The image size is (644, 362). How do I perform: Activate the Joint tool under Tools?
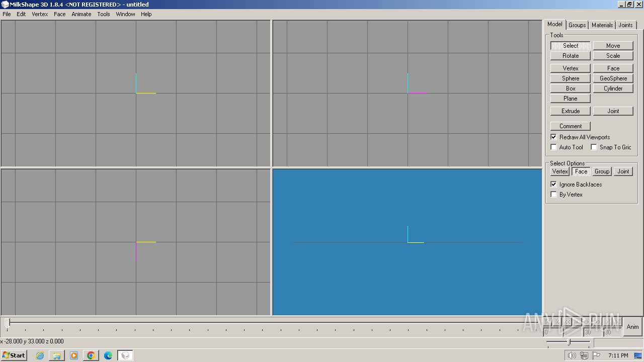[613, 111]
